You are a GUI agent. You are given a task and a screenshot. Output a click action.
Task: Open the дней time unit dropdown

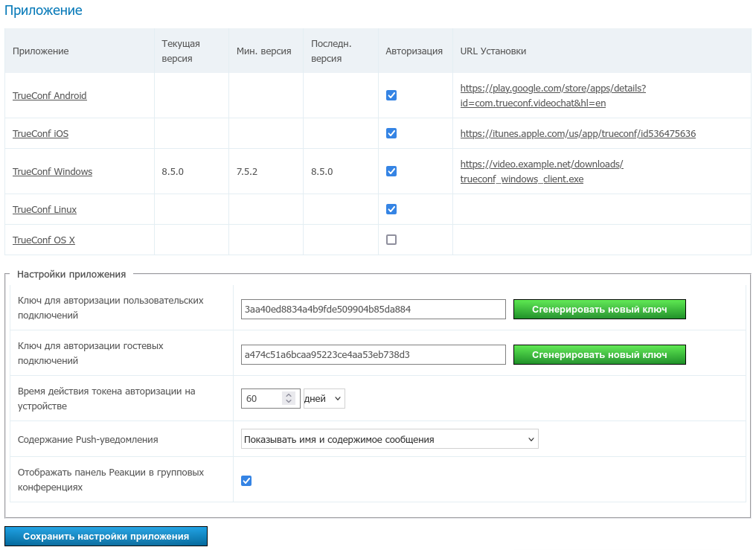click(324, 399)
